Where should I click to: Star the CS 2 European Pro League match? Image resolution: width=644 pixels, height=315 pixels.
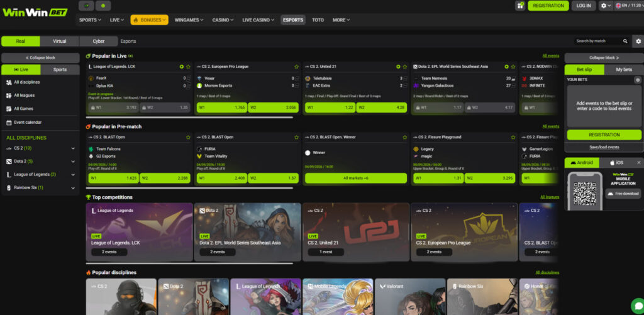tap(297, 67)
